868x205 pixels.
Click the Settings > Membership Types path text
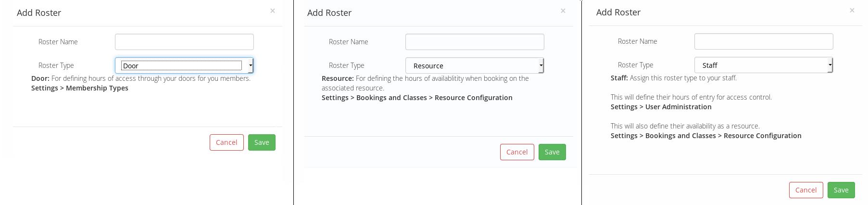pos(80,88)
